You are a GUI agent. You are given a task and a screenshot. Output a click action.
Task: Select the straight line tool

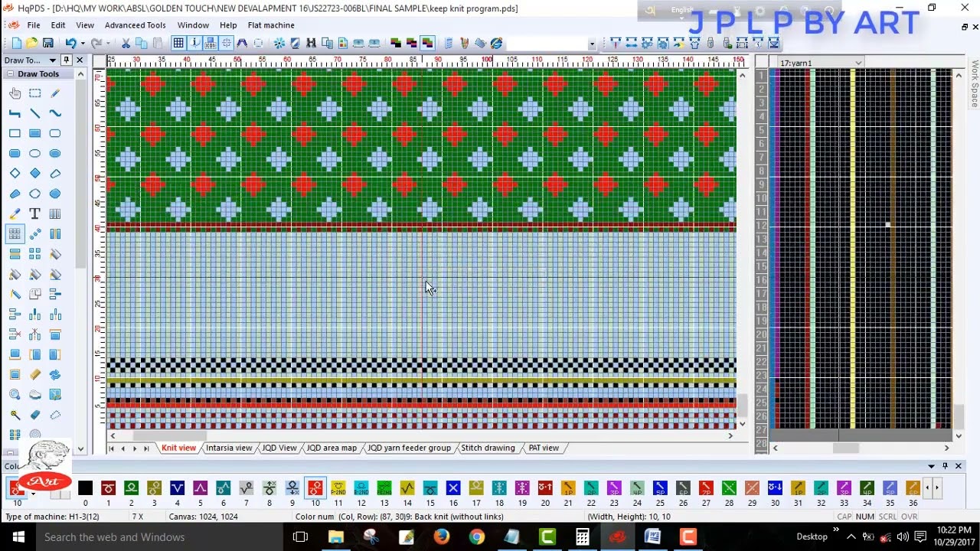35,113
